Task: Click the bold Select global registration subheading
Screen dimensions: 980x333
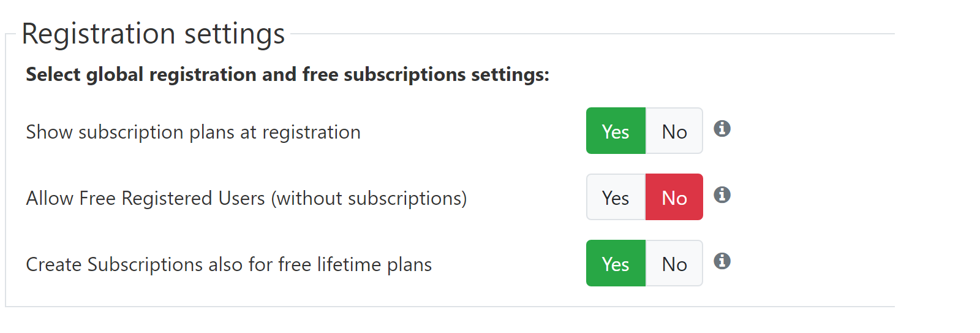Action: 288,74
